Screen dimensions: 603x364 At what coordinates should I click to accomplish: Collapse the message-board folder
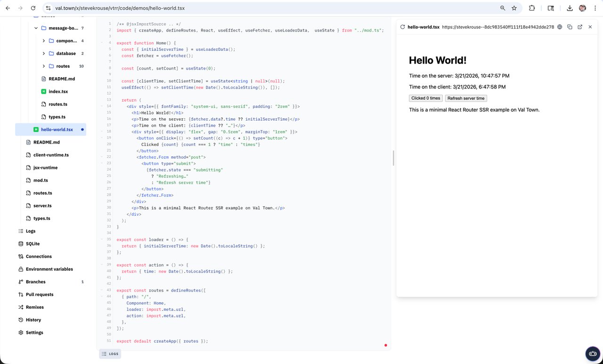(x=36, y=28)
